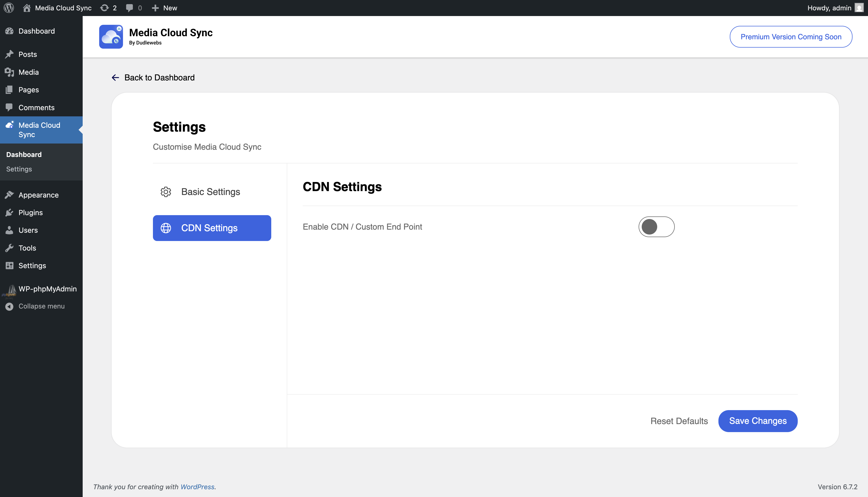Open the Users menu
The image size is (868, 497).
click(x=41, y=230)
